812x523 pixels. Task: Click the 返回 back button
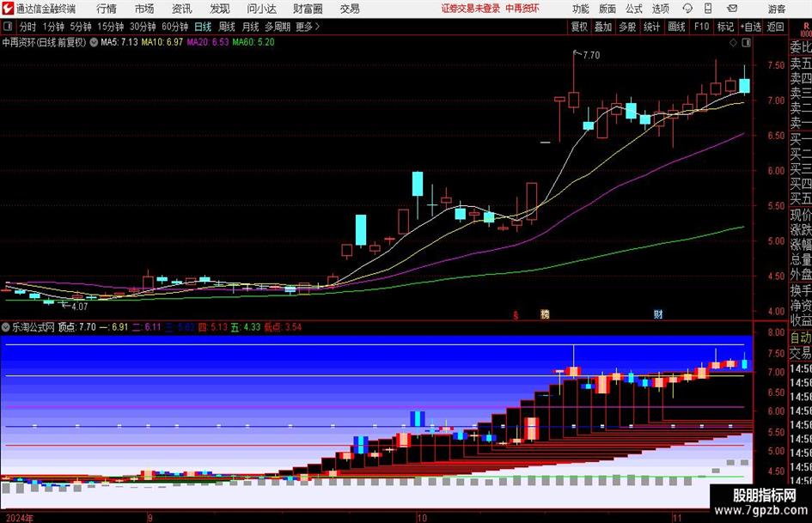[775, 27]
